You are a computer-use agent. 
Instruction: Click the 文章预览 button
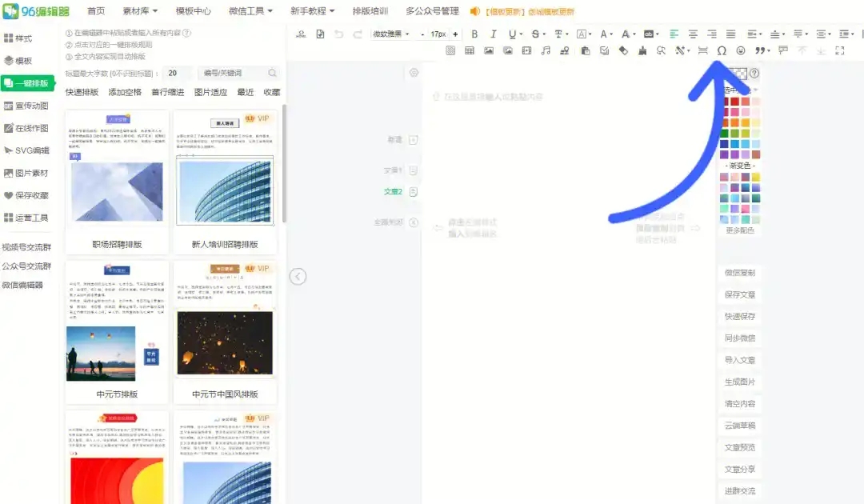[x=739, y=447]
